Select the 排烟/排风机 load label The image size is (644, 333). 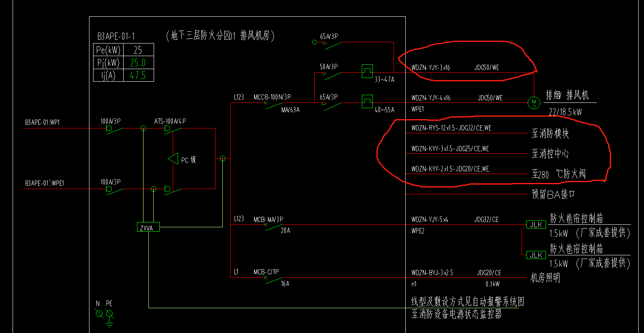coord(567,95)
